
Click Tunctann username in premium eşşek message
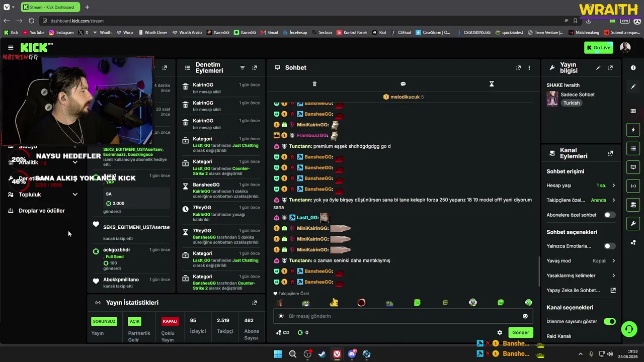pyautogui.click(x=300, y=146)
